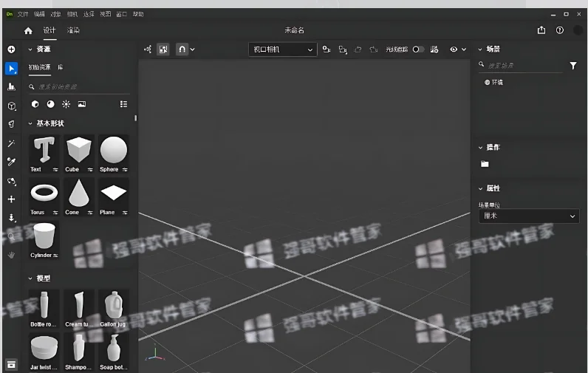Toggle the first icon in the viewport toolbar
The image size is (588, 373).
(x=148, y=49)
